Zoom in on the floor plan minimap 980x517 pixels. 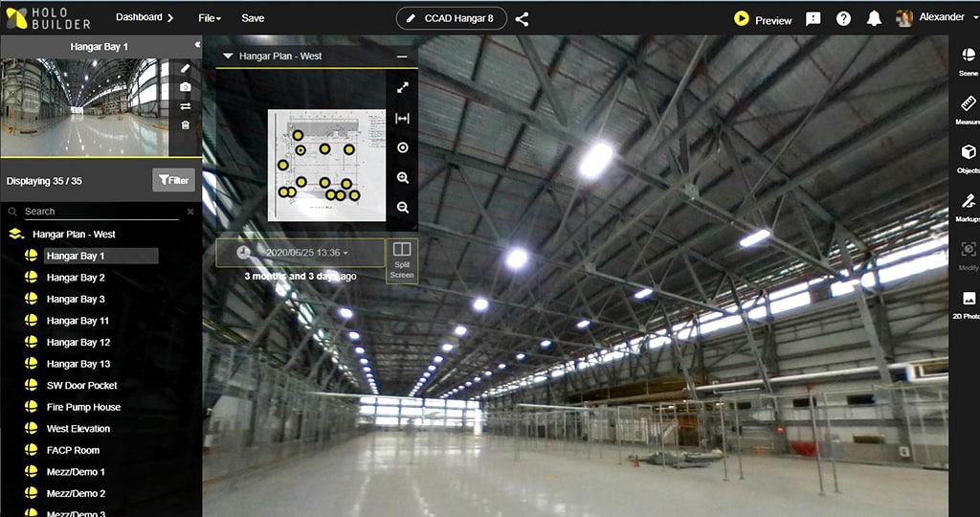[x=402, y=178]
